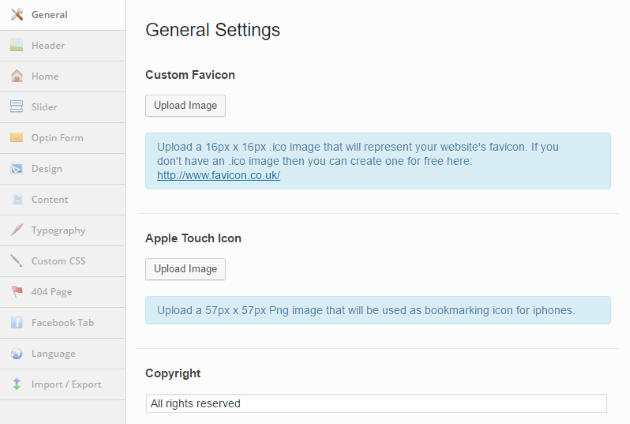Click the 404 Page red flag icon
The height and width of the screenshot is (424, 630).
pyautogui.click(x=16, y=291)
